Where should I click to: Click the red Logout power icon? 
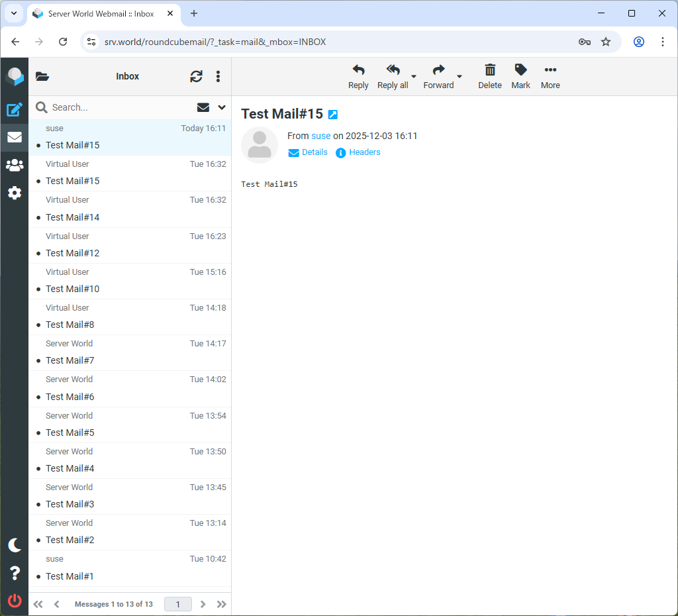15,601
